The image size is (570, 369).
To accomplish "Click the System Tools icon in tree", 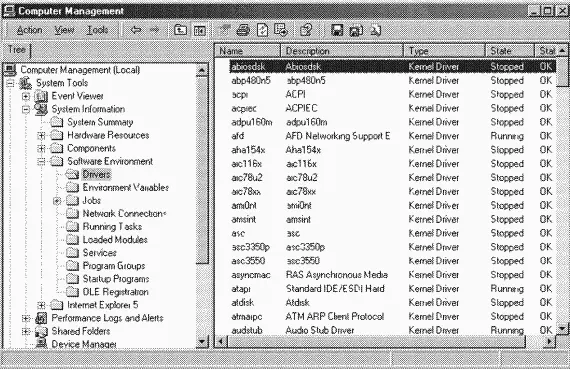I will [26, 83].
